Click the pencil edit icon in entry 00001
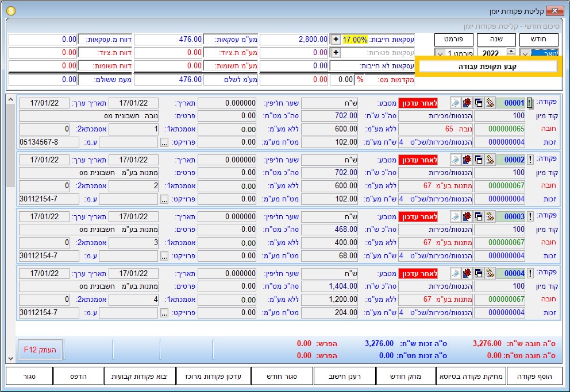The height and width of the screenshot is (392, 570). coord(490,103)
